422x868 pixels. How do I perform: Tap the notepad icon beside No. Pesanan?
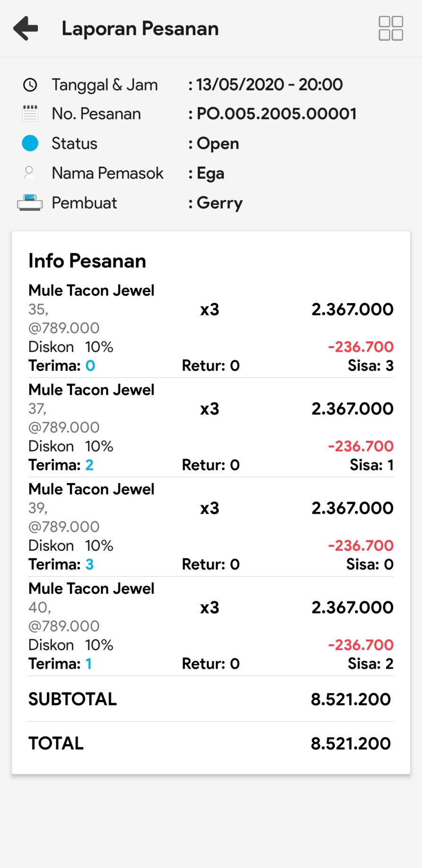(30, 114)
